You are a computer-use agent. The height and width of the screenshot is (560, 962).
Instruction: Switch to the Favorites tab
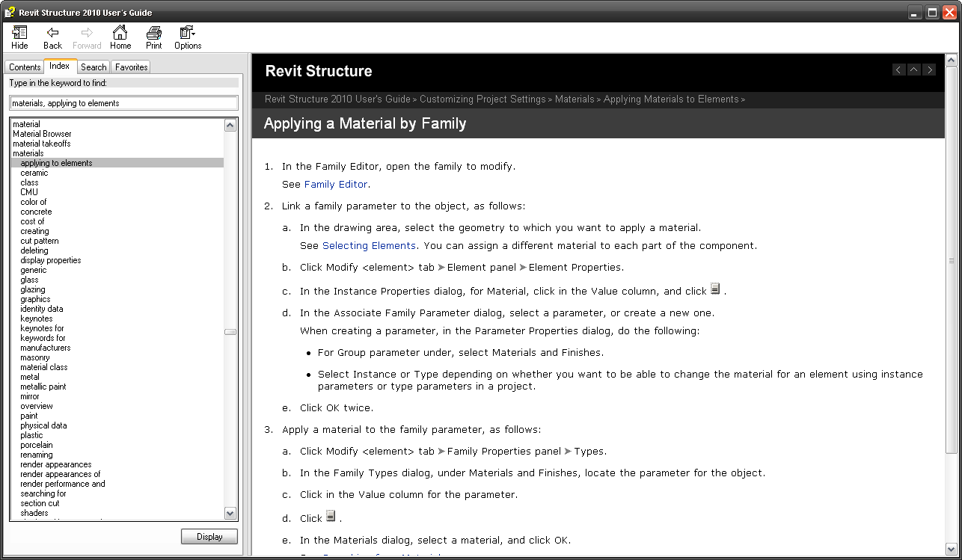click(x=131, y=67)
